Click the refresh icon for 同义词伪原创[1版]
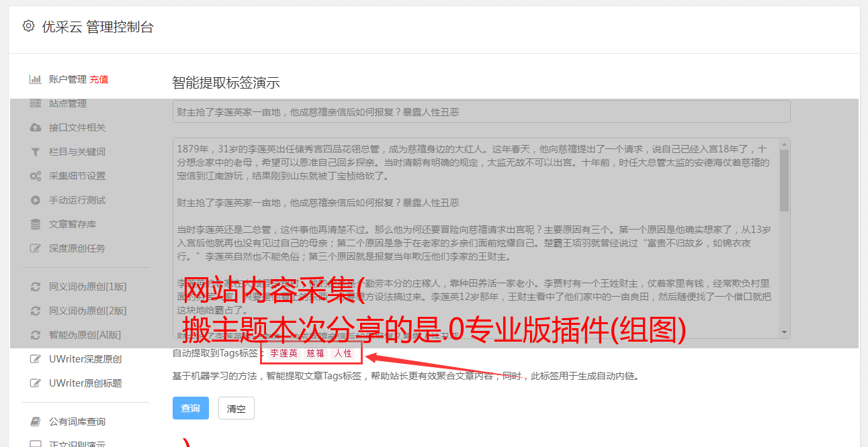This screenshot has width=868, height=447. (x=35, y=287)
